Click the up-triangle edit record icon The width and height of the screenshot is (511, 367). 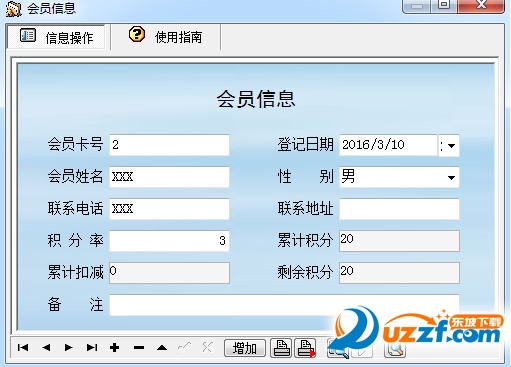(x=162, y=348)
